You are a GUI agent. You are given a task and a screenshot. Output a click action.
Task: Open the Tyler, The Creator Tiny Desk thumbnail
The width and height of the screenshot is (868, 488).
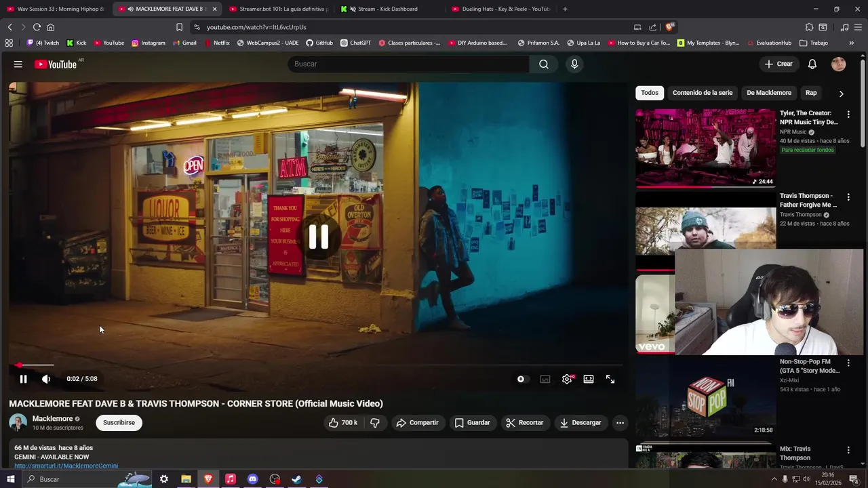point(705,148)
